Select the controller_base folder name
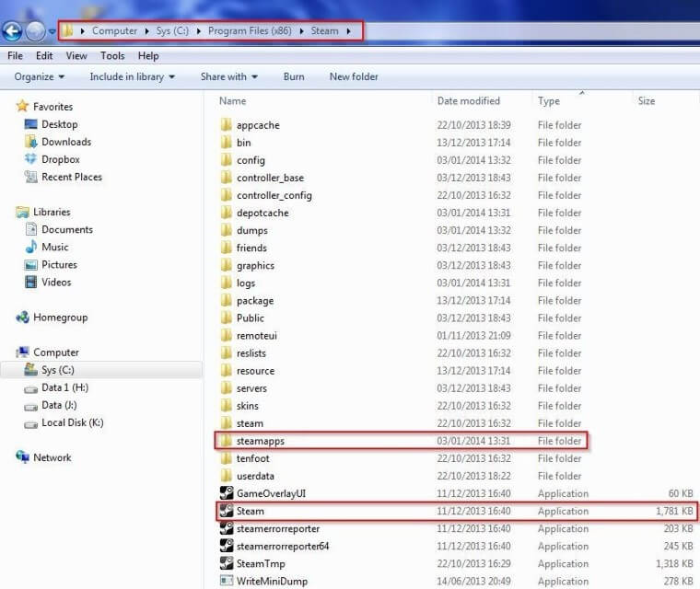Viewport: 700px width, 589px height. [270, 178]
